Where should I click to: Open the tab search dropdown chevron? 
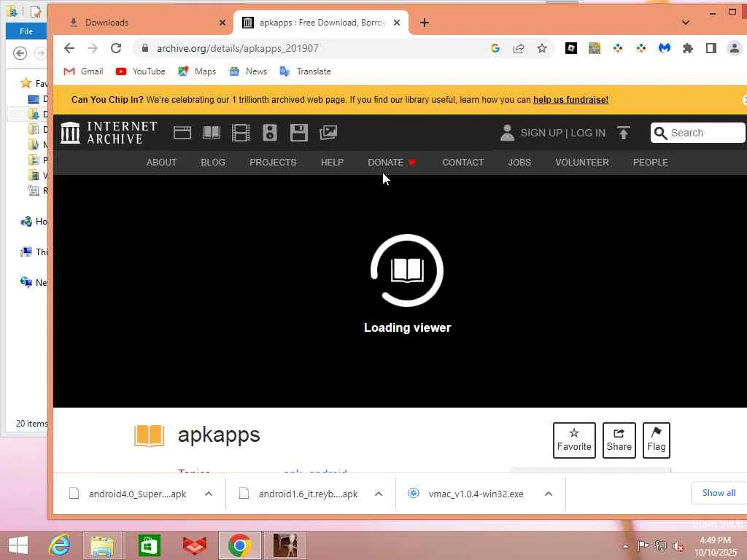pyautogui.click(x=686, y=23)
